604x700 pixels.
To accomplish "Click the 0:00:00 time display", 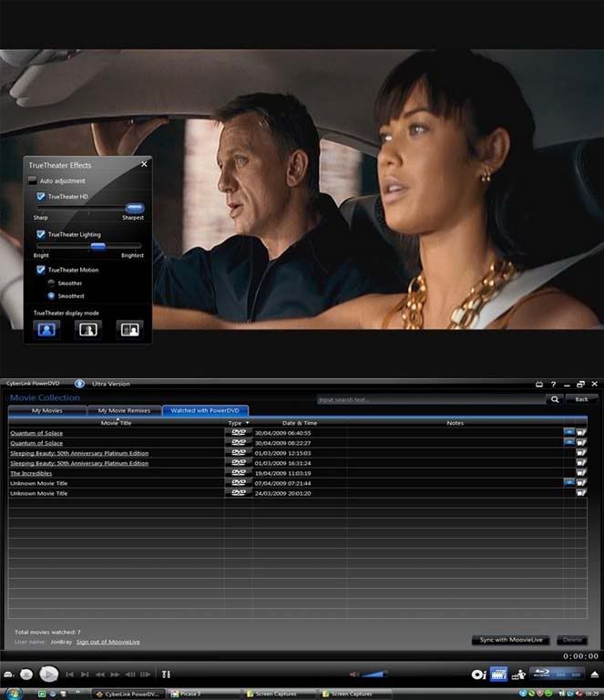I will pos(580,656).
